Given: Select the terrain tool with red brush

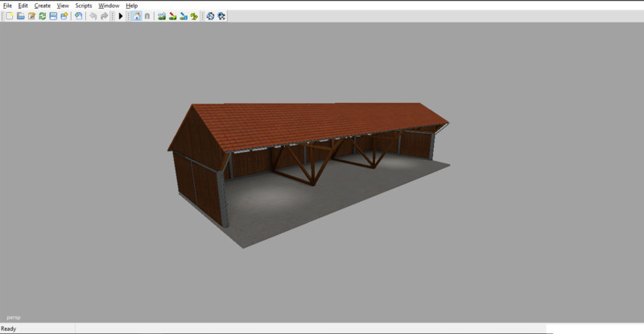Looking at the screenshot, I should pyautogui.click(x=172, y=16).
